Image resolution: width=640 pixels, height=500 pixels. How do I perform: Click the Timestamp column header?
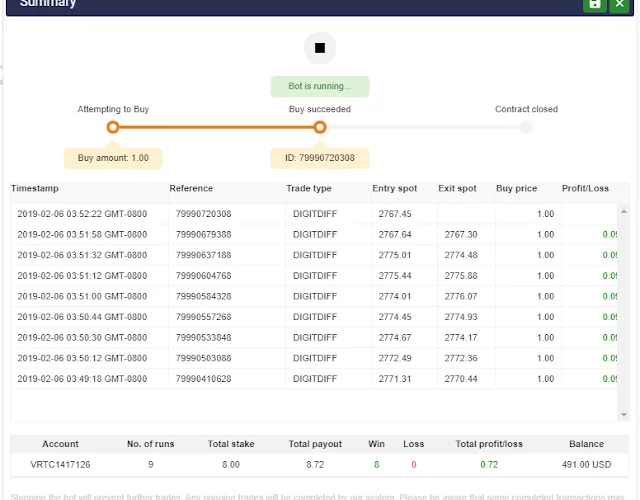[35, 189]
